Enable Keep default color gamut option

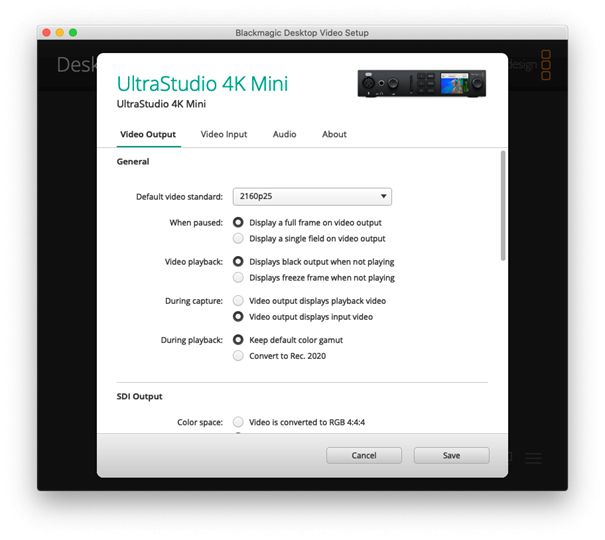pyautogui.click(x=238, y=340)
